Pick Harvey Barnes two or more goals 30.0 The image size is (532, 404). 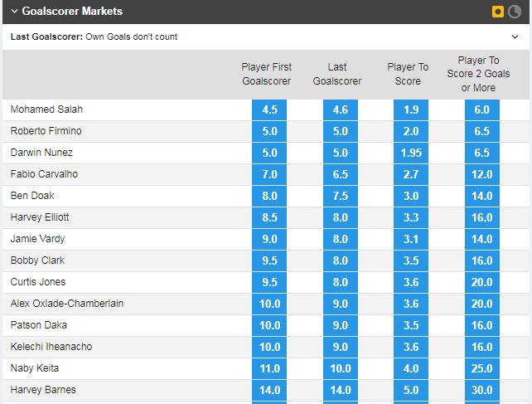coord(482,390)
